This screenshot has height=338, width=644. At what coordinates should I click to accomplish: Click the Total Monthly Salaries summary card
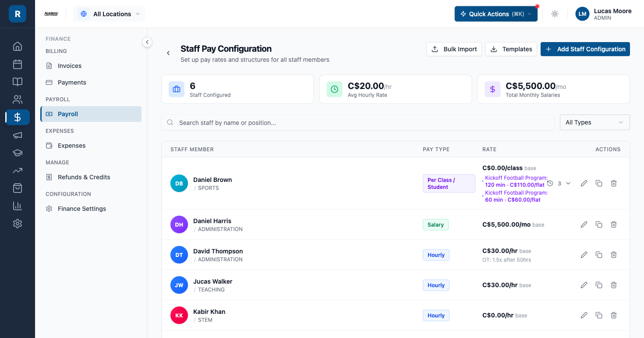(554, 89)
